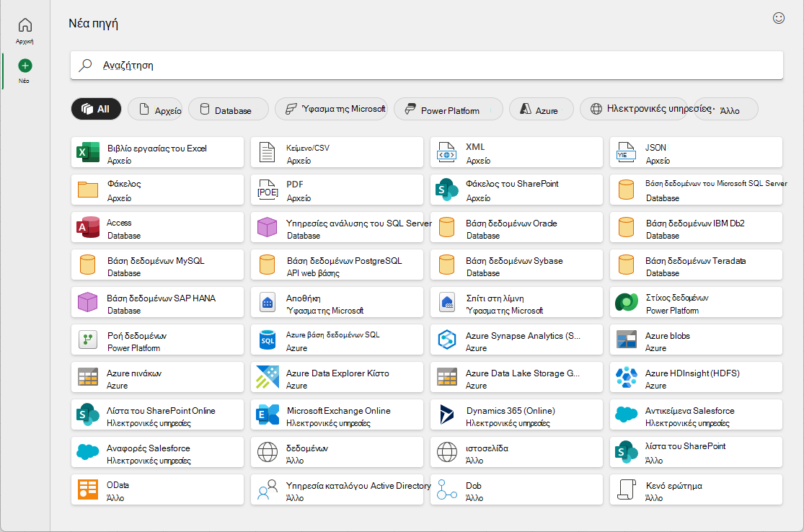804x532 pixels.
Task: Choose the Σπίτι στη λίμνη lakehouse icon
Action: pos(446,302)
